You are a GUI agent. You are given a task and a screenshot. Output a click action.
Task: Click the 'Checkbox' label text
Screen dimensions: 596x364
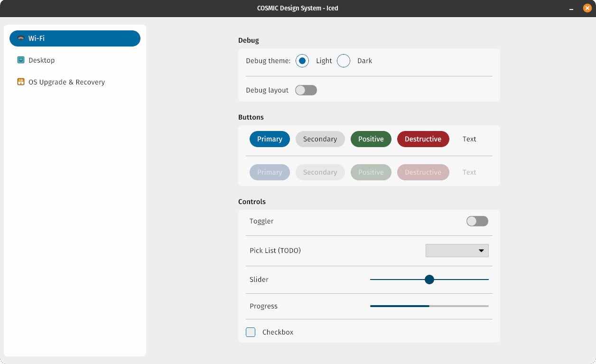(278, 332)
